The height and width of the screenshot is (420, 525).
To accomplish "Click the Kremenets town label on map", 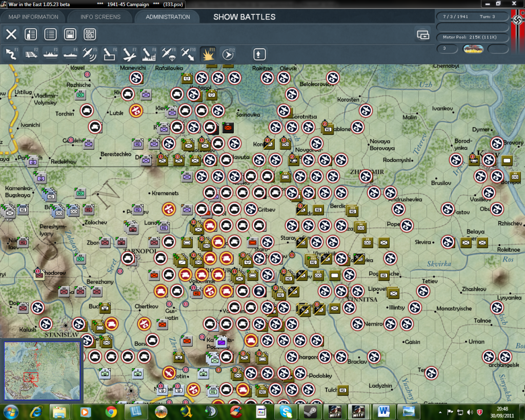I will [165, 193].
